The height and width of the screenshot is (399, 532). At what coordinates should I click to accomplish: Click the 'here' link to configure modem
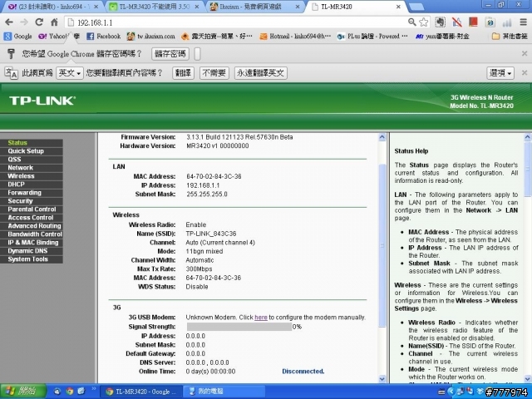coord(261,318)
